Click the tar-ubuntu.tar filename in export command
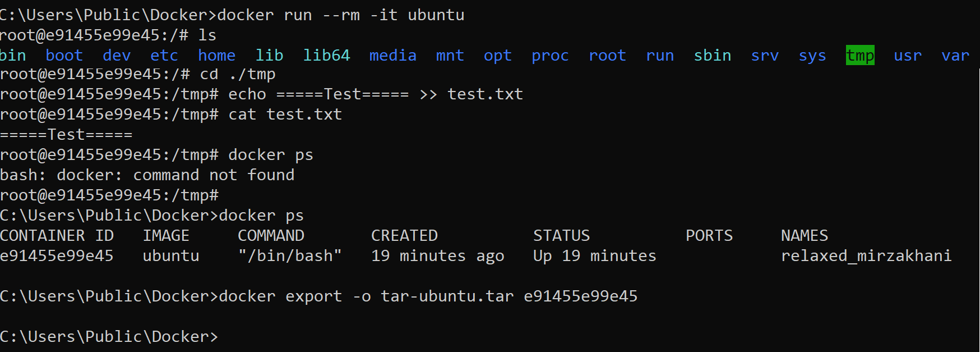The height and width of the screenshot is (352, 980). (447, 296)
